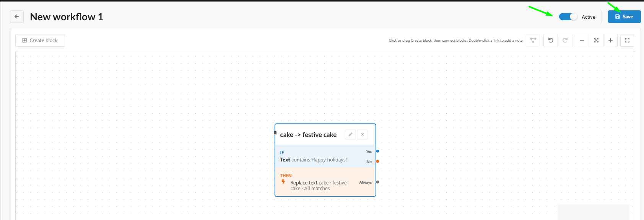Viewport: 644px width, 220px height.
Task: Click the New workflow 1 title
Action: pos(67,17)
